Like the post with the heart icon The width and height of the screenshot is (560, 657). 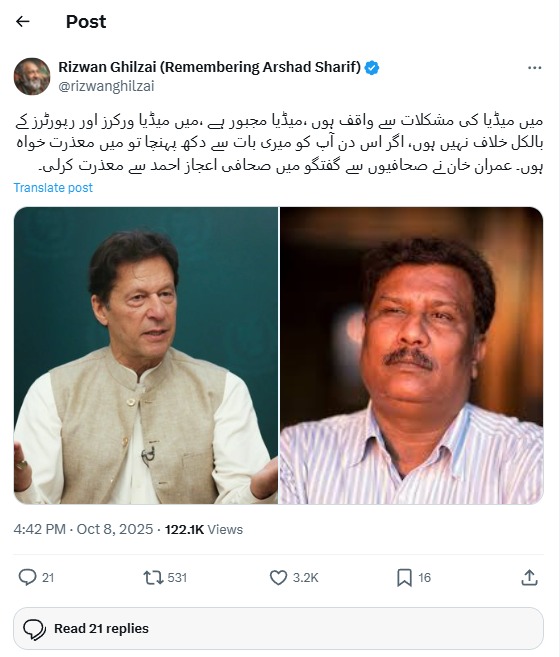pos(278,577)
